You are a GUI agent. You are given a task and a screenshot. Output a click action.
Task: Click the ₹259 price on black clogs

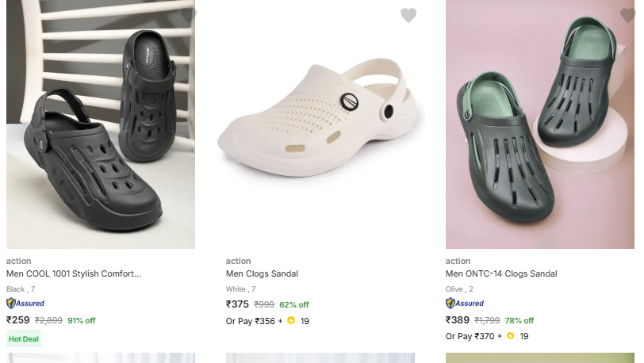pos(18,320)
